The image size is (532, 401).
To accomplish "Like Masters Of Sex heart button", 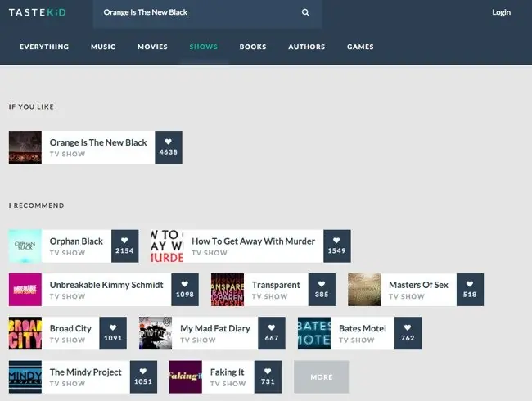I will pos(470,290).
